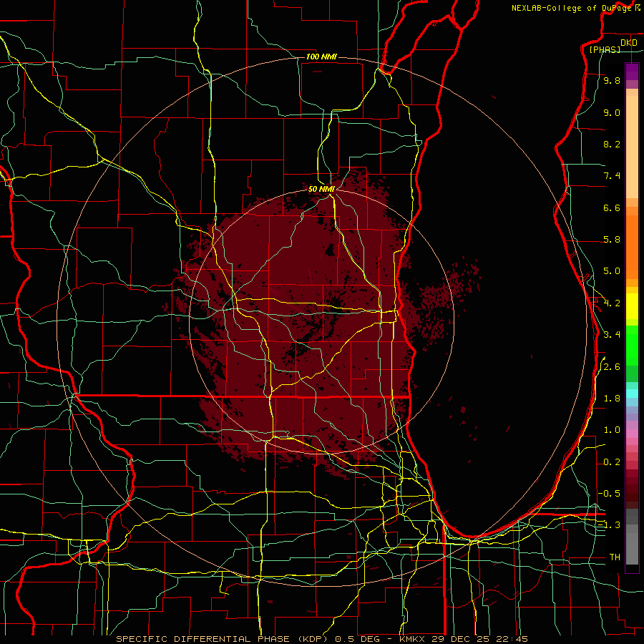
Task: Pick the bright yellow band in scale
Action: pyautogui.click(x=632, y=306)
